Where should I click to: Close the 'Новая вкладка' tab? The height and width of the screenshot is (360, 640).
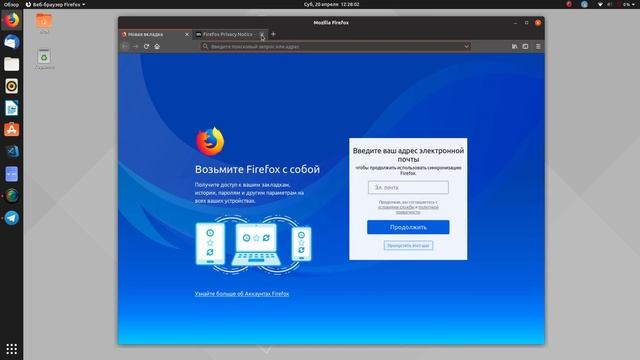(x=187, y=34)
